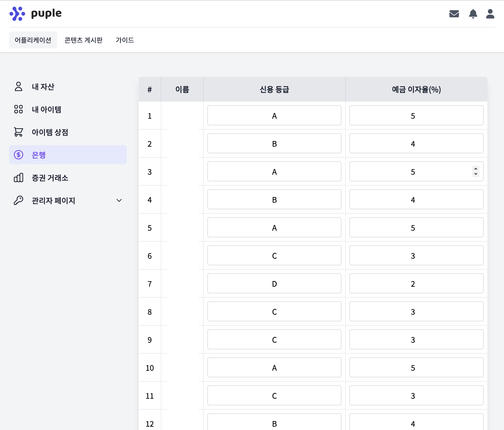This screenshot has height=430, width=504.
Task: Select the 내 아이템 grid icon
Action: [x=19, y=109]
